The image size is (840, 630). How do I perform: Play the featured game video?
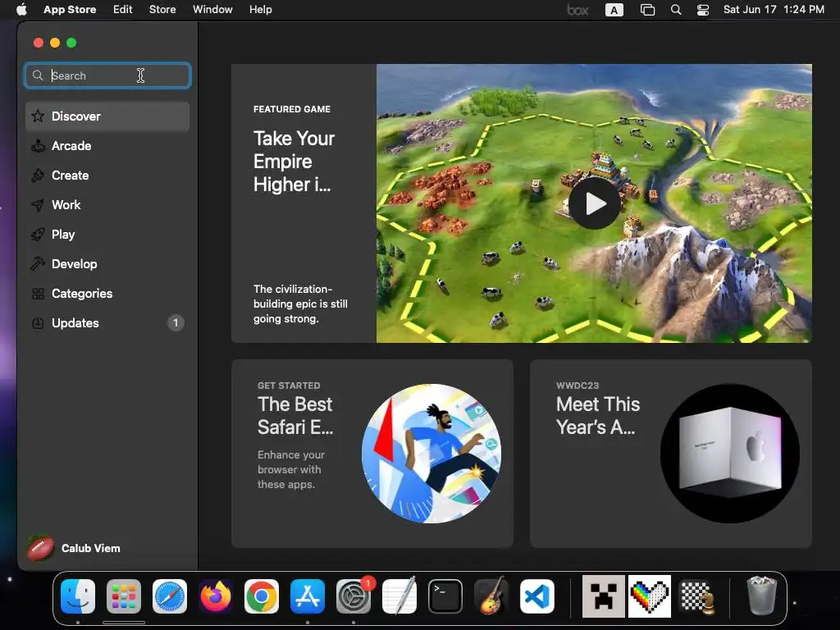pos(595,203)
